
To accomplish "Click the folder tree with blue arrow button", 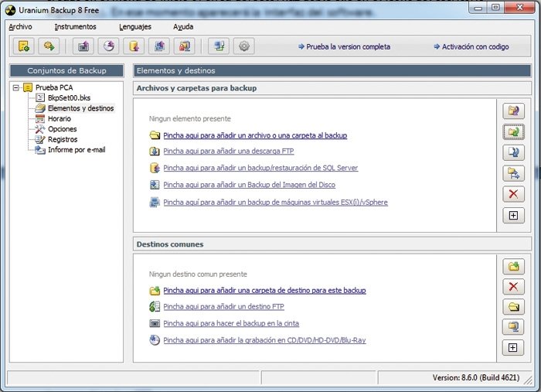I will 513,173.
